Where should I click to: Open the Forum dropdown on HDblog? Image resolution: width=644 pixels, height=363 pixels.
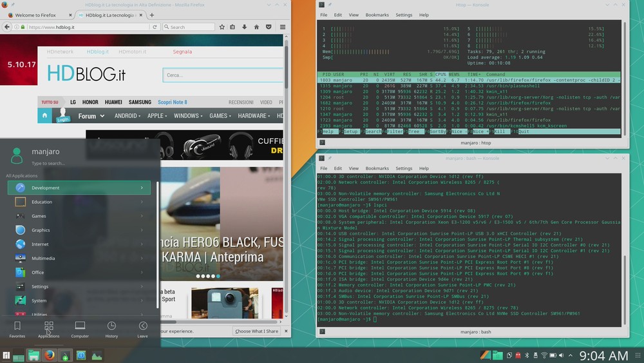pyautogui.click(x=91, y=116)
